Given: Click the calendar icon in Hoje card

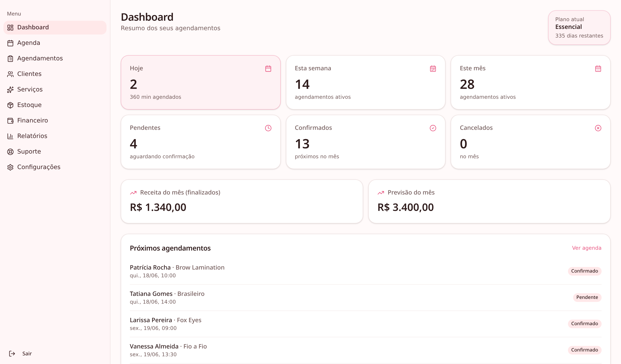Looking at the screenshot, I should click(268, 69).
